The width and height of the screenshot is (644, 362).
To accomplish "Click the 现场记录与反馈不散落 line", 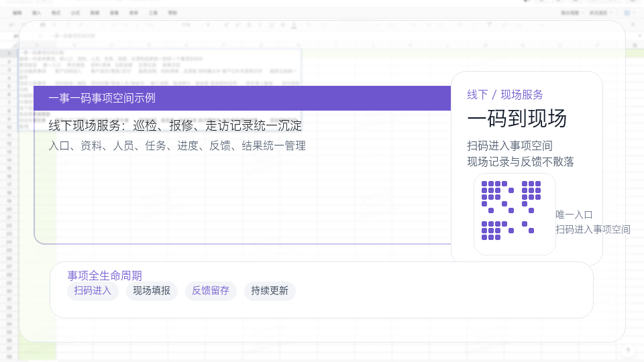I will click(x=521, y=162).
